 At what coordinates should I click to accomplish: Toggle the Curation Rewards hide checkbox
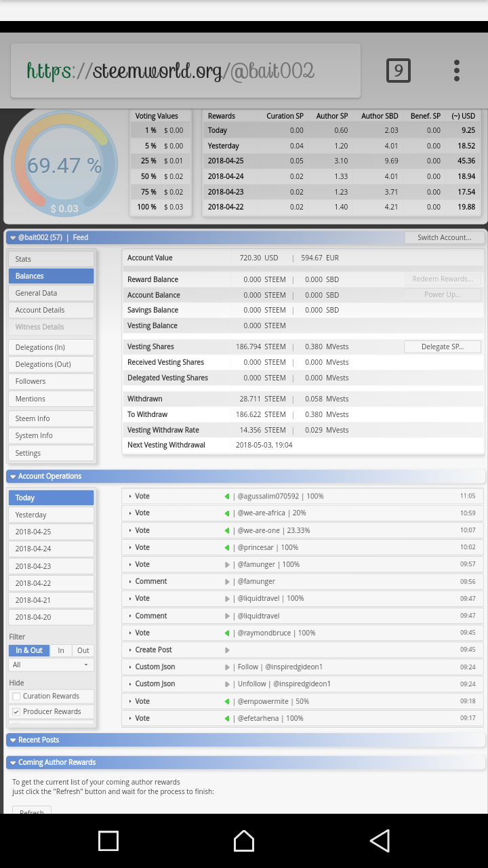pyautogui.click(x=16, y=696)
